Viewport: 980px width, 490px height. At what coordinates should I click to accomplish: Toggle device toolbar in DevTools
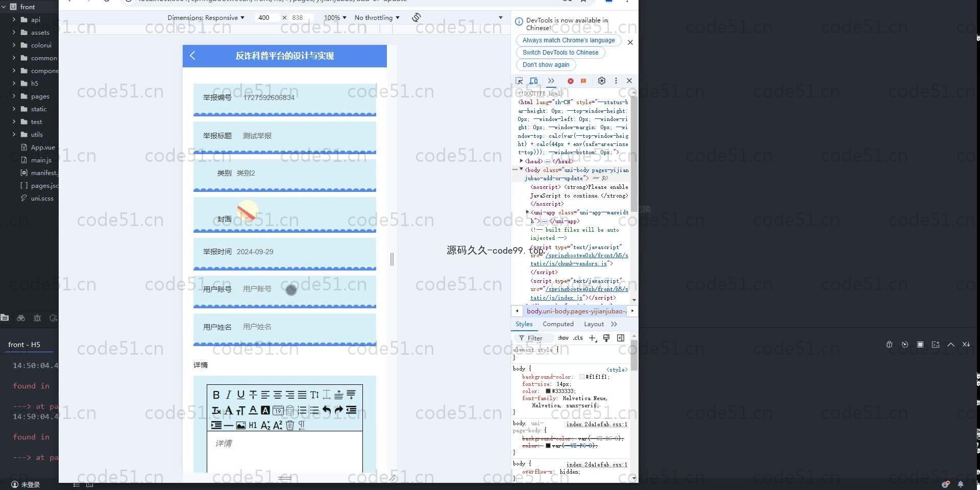click(x=533, y=81)
